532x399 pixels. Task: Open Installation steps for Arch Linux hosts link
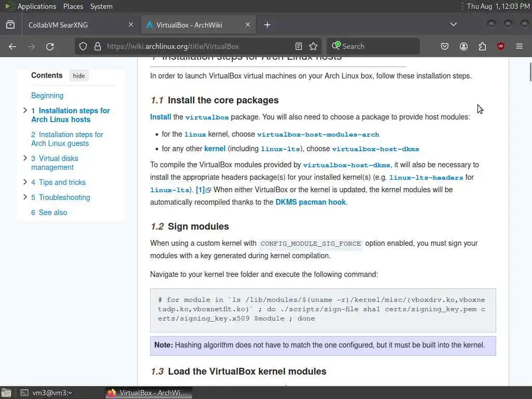71,115
